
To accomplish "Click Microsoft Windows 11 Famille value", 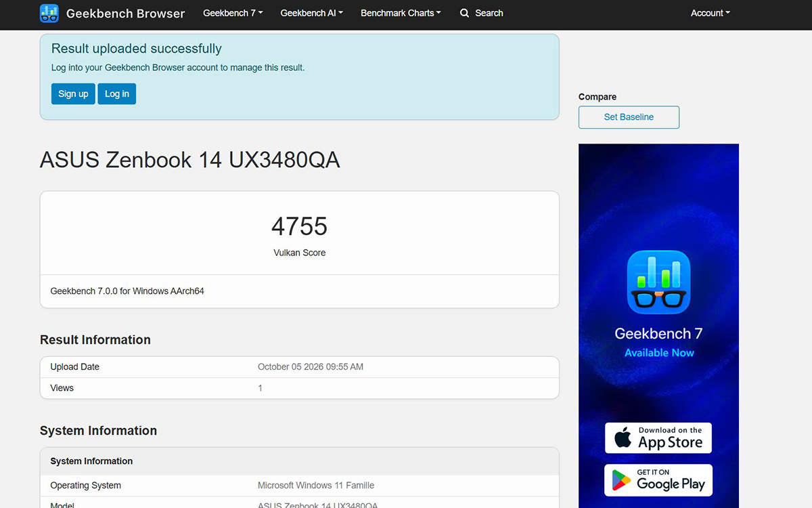I will pos(316,486).
